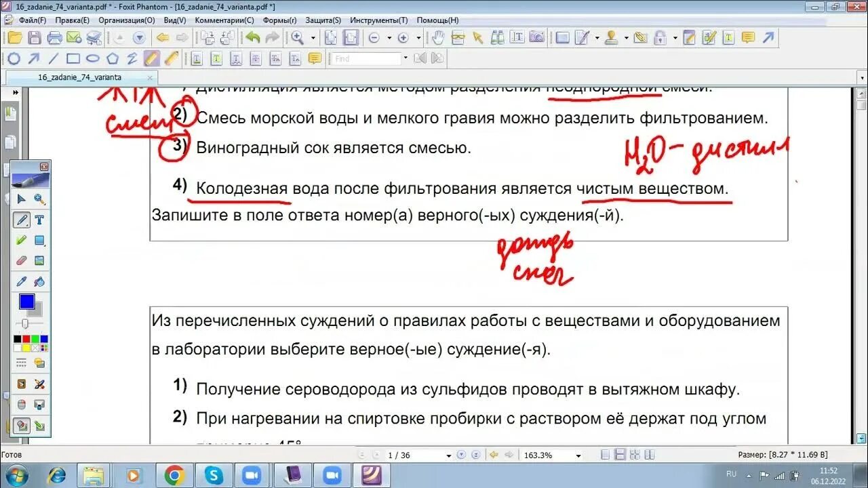Select the Text select tool
The image size is (868, 488).
point(517,38)
